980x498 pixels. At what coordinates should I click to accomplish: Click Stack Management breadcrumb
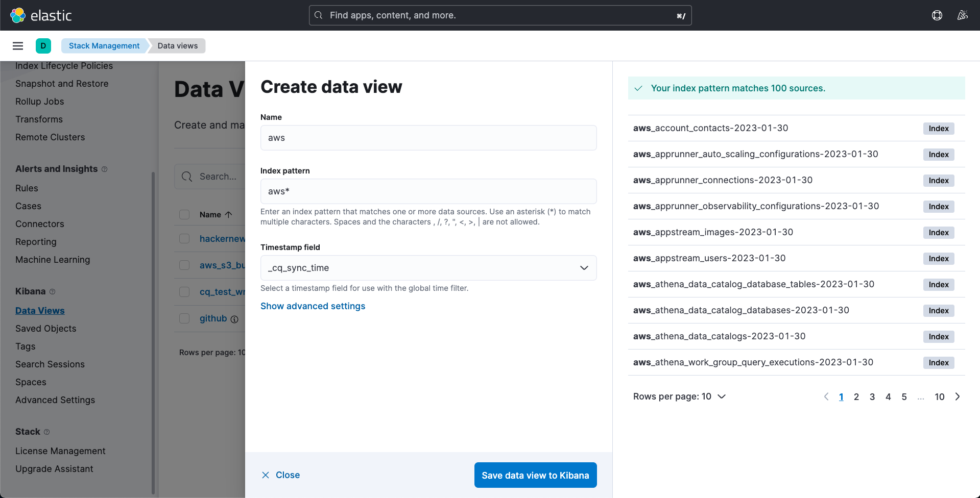(104, 46)
